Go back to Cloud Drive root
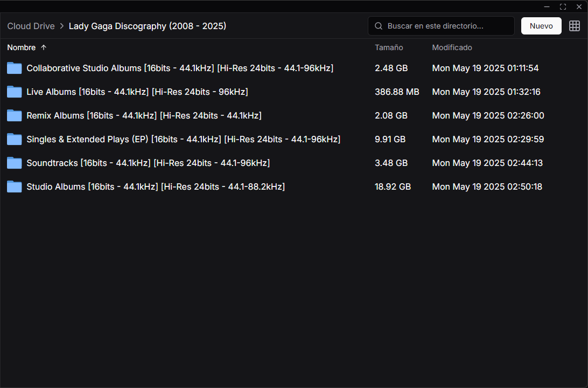The image size is (588, 388). 31,26
